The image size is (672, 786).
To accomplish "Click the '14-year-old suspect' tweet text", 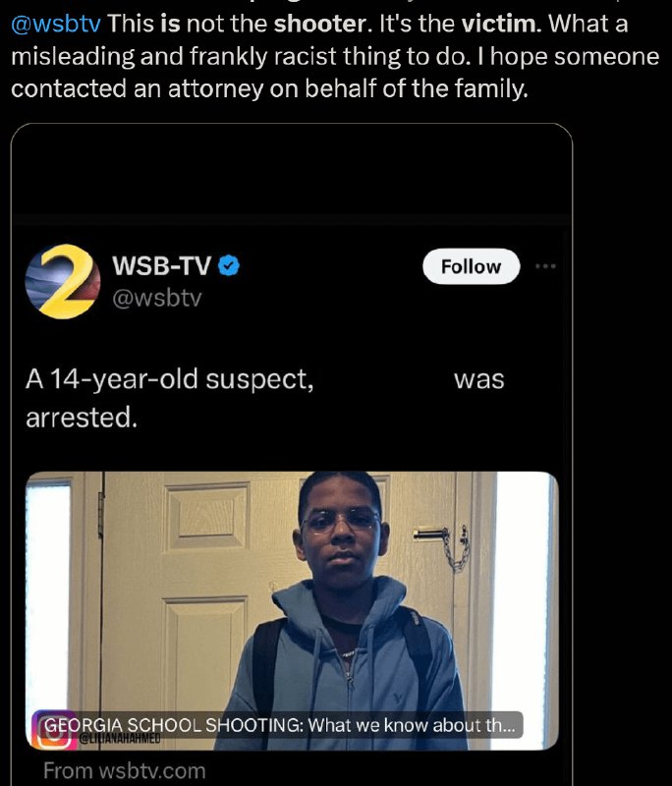I will pos(169,379).
